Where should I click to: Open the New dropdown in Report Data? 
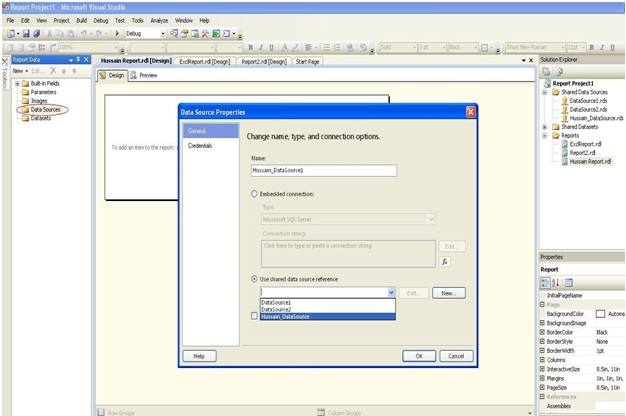[20, 71]
